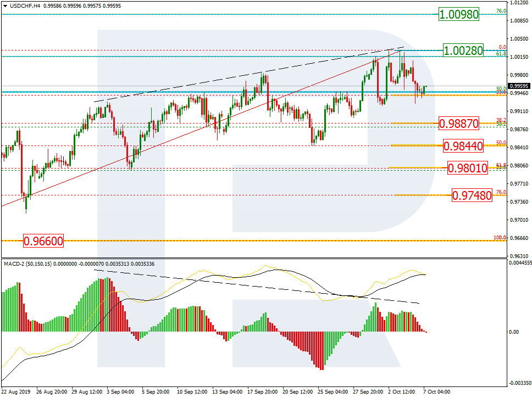Screen dimensions: 532x398
Task: Select the 0.97480 red level label
Action: click(x=472, y=195)
